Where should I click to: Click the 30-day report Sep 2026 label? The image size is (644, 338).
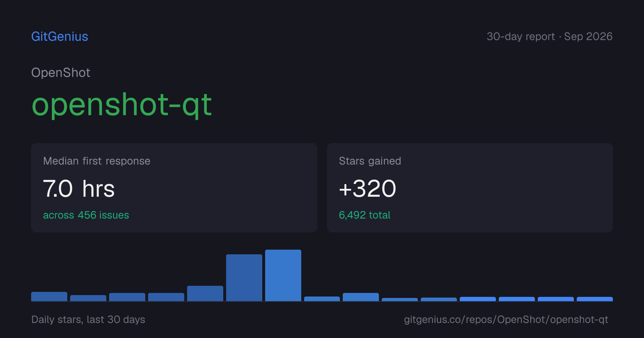(x=550, y=36)
